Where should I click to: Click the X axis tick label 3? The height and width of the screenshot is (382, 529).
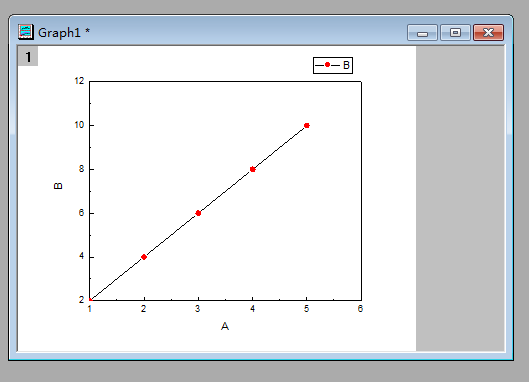198,308
